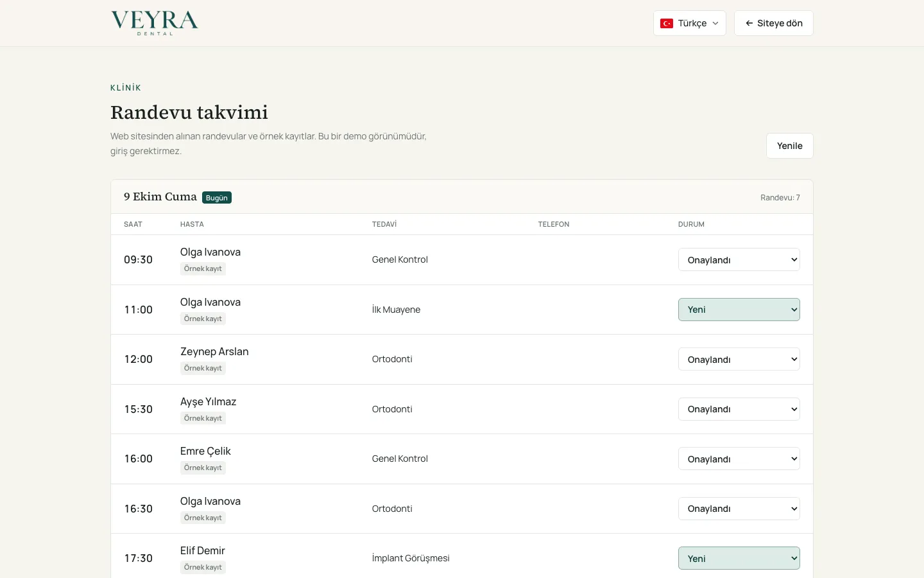Viewport: 924px width, 578px height.
Task: Select patient Olga Ivanova in the 09:30 row
Action: click(x=210, y=252)
